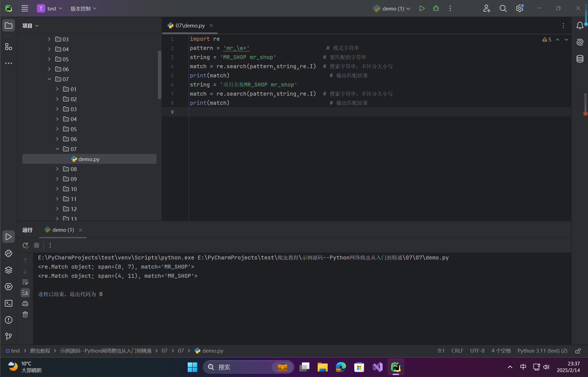588x377 pixels.
Task: Close the demo (1) run tab
Action: pyautogui.click(x=81, y=230)
